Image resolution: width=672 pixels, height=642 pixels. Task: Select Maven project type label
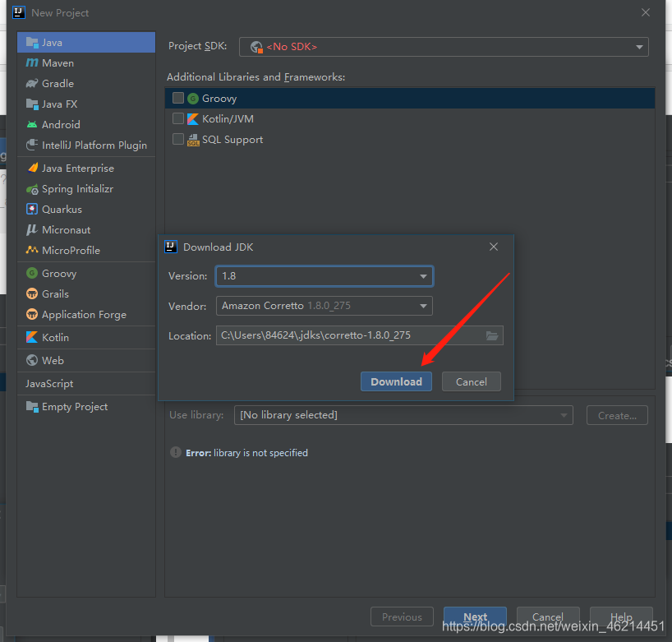coord(58,63)
